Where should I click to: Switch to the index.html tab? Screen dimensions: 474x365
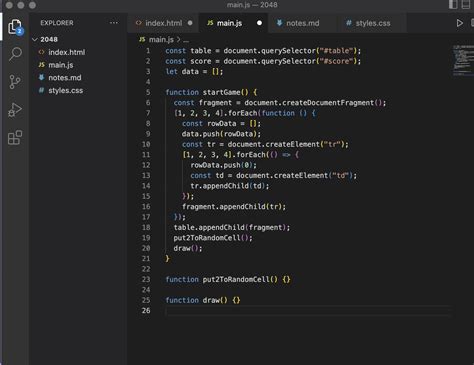pyautogui.click(x=163, y=23)
